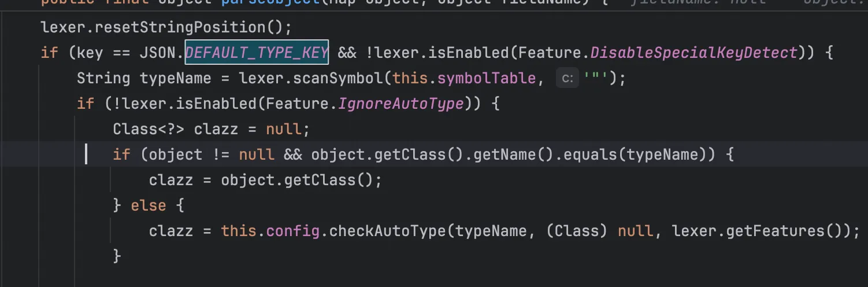The height and width of the screenshot is (287, 868).
Task: Click the 'c:' parameter inlay hint
Action: click(567, 78)
